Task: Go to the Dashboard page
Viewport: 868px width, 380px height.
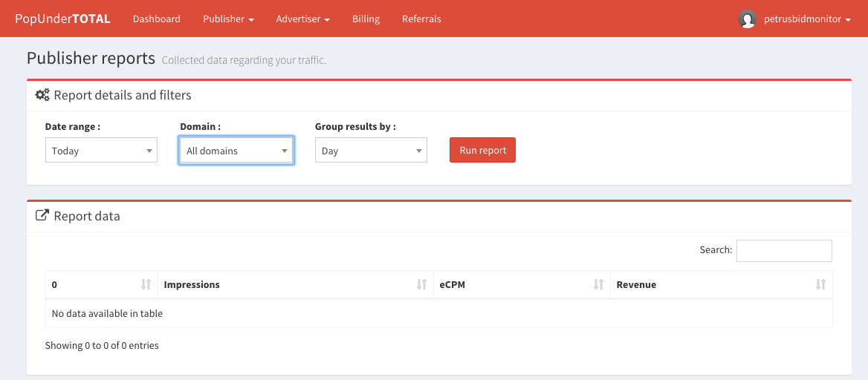Action: [156, 19]
